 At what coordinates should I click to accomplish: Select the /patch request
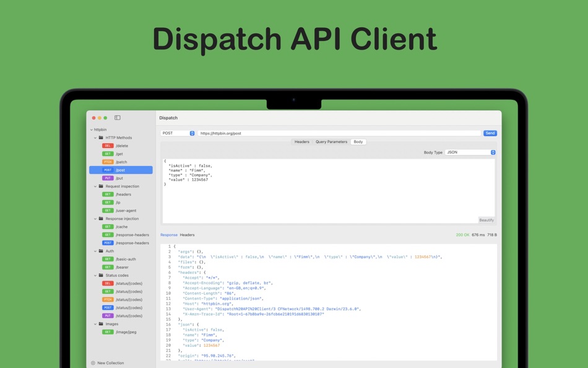121,162
